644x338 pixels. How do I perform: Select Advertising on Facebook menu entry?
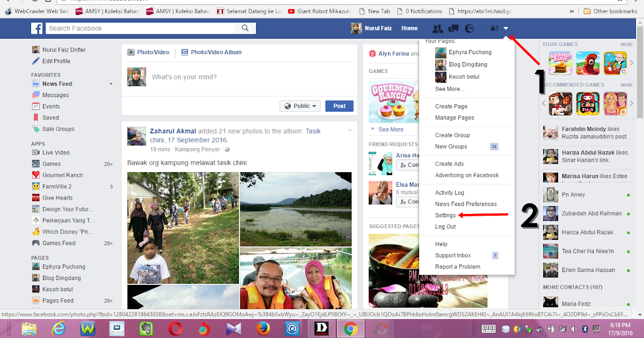467,175
